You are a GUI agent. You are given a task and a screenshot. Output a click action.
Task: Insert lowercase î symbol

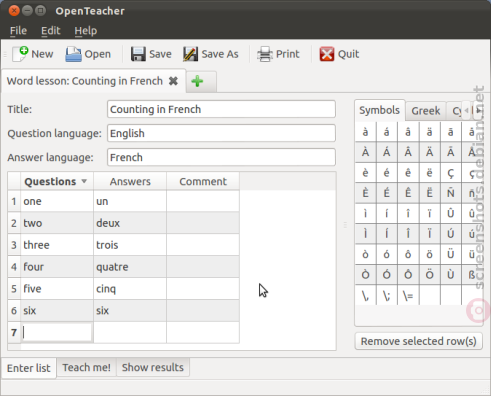[408, 213]
